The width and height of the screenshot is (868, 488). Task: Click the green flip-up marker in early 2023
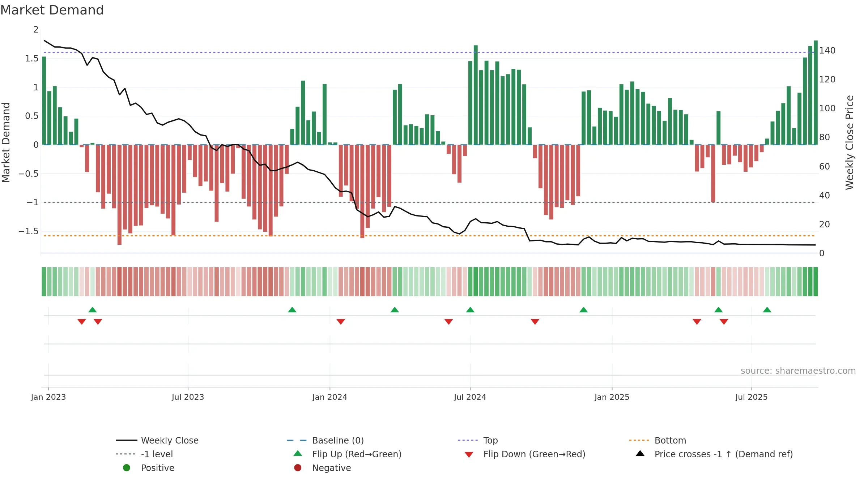click(93, 310)
